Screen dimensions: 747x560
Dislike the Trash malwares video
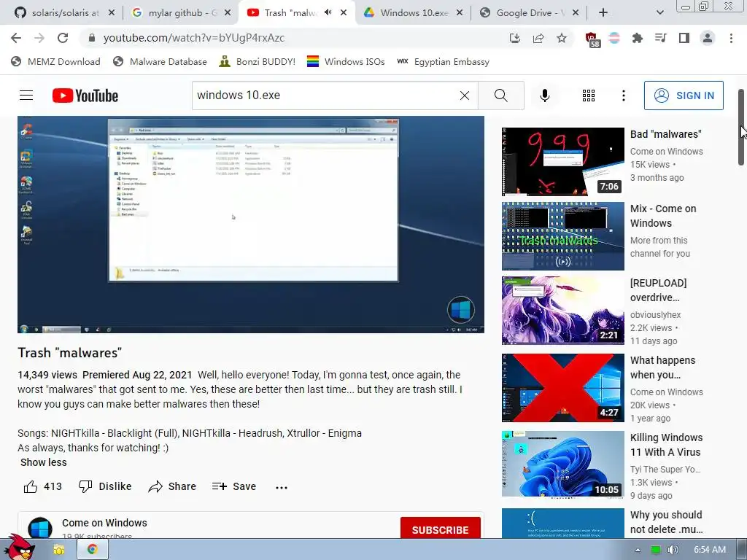(x=105, y=486)
